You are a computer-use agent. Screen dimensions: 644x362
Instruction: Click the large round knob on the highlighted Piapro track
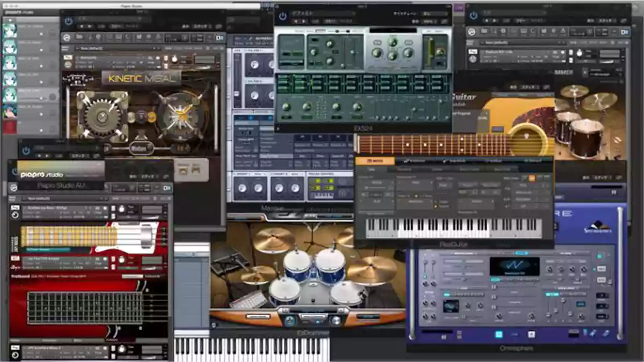point(52,97)
